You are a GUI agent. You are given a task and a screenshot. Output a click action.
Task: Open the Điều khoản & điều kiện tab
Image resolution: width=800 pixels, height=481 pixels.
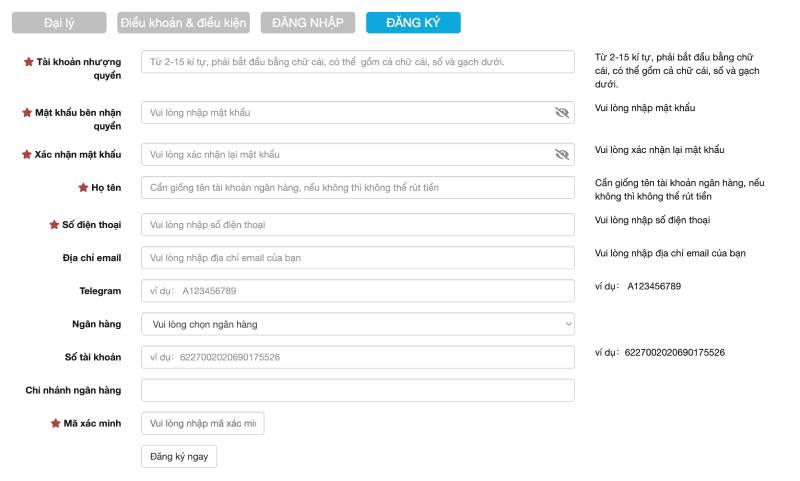click(x=184, y=23)
